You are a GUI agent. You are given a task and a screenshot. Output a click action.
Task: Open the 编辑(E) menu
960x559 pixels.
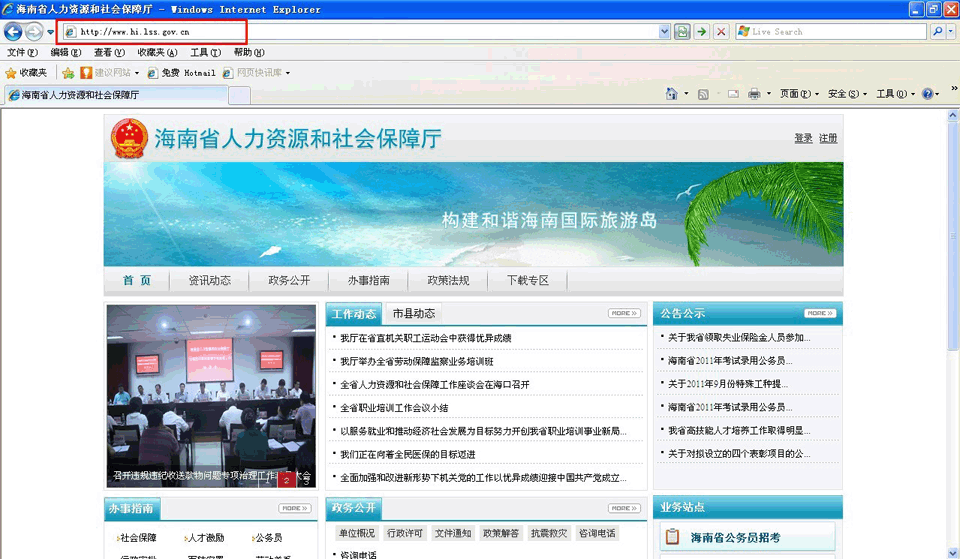(x=66, y=53)
